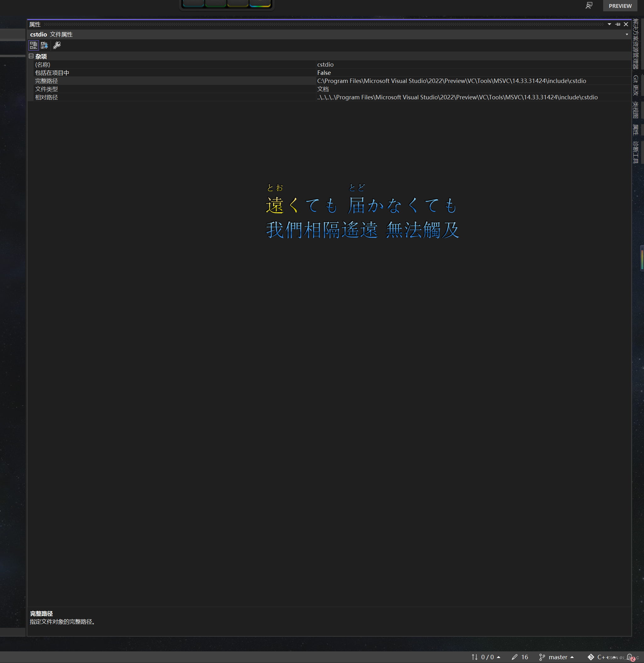The height and width of the screenshot is (663, 644).
Task: Toggle auto-hide pin on 属性 panel
Action: [618, 25]
